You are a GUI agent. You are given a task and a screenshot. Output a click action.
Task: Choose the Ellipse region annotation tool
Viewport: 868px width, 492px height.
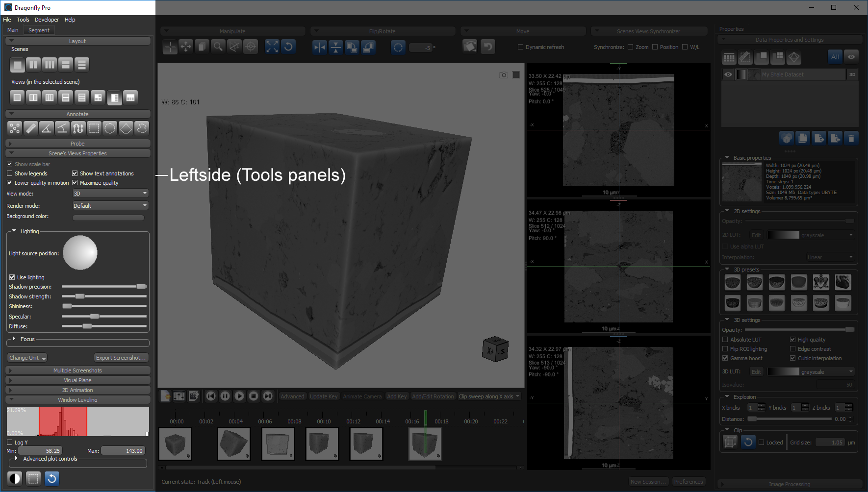click(110, 128)
